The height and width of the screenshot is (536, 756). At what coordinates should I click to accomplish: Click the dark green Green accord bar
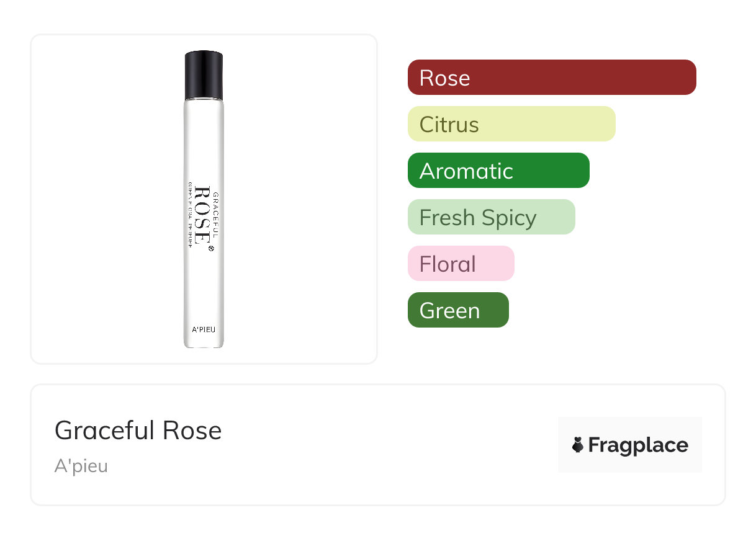click(458, 310)
